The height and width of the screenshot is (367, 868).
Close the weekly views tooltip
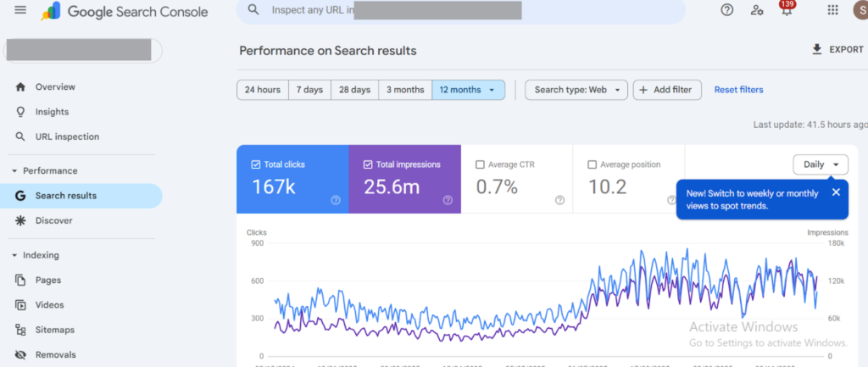coord(836,192)
